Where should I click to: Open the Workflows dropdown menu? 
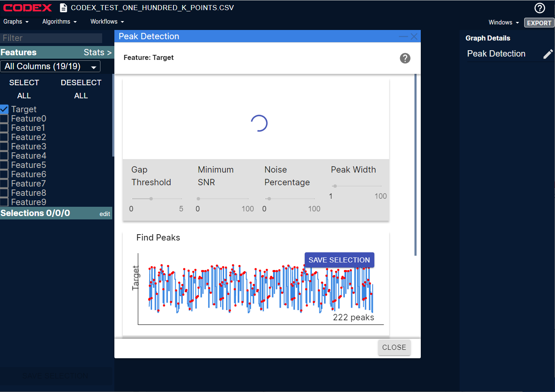tap(107, 22)
